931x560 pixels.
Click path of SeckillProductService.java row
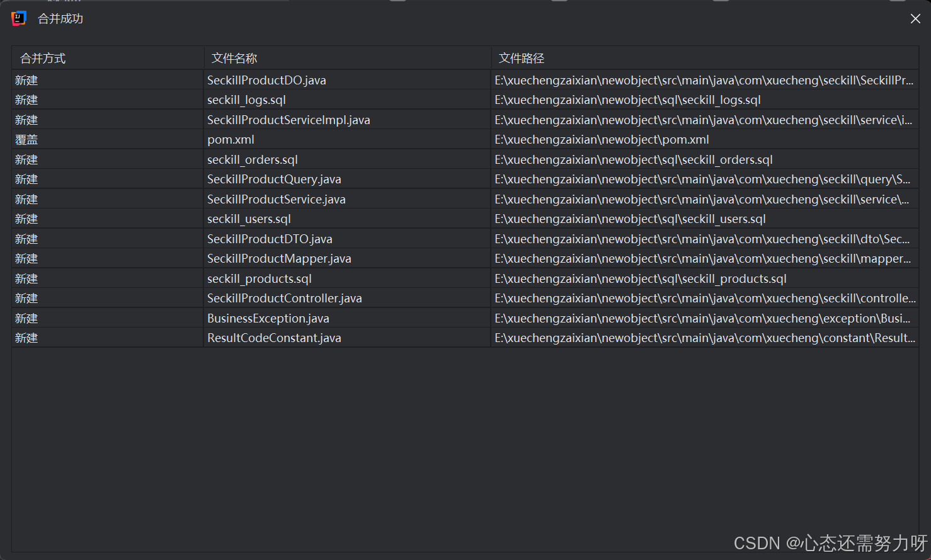coord(702,199)
